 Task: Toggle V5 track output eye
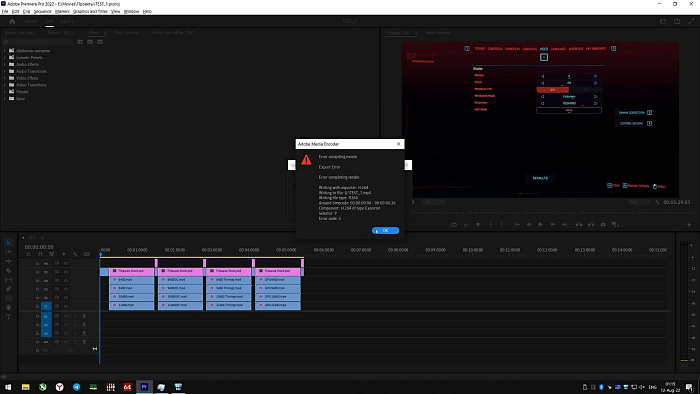pos(66,272)
